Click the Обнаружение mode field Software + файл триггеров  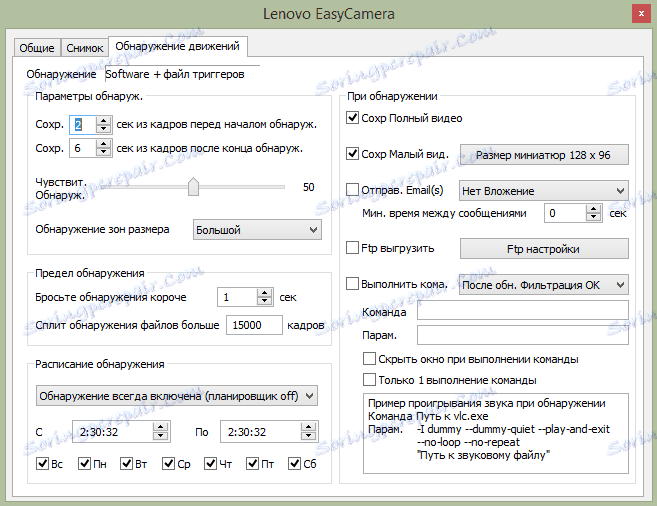(182, 74)
